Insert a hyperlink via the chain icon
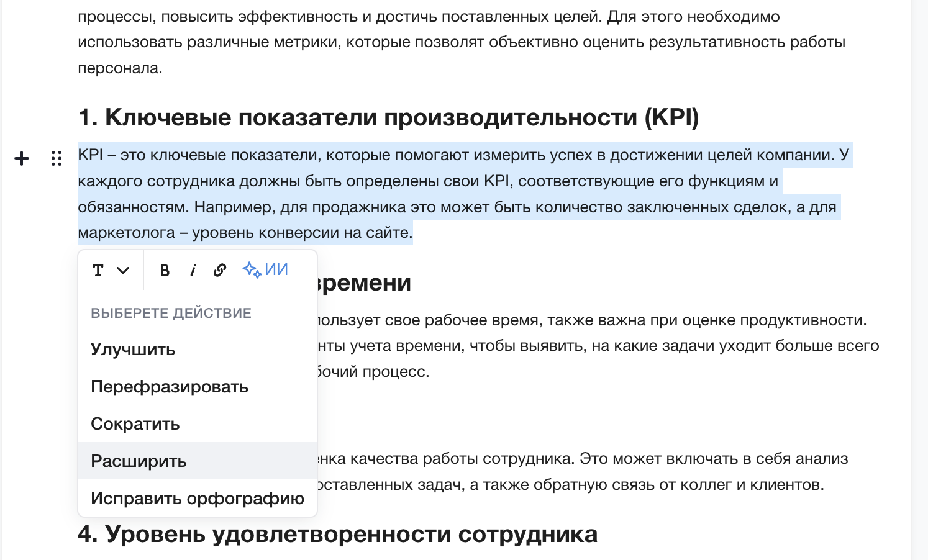Screen dimensions: 928x560 (x=220, y=270)
